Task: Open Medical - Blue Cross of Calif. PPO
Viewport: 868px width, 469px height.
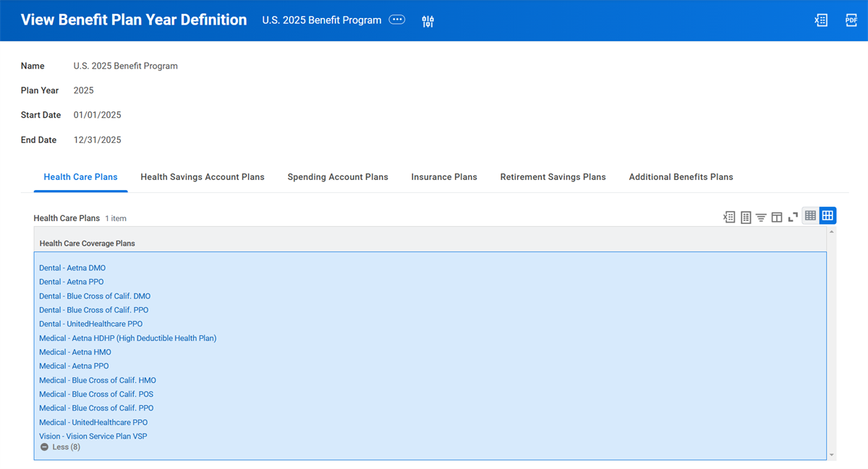Action: point(96,408)
